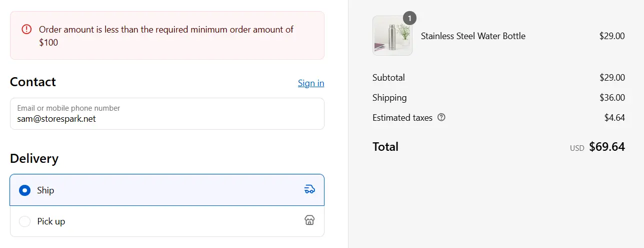Click the Stainless Steel Water Bottle product name
Image resolution: width=644 pixels, height=248 pixels.
(473, 36)
